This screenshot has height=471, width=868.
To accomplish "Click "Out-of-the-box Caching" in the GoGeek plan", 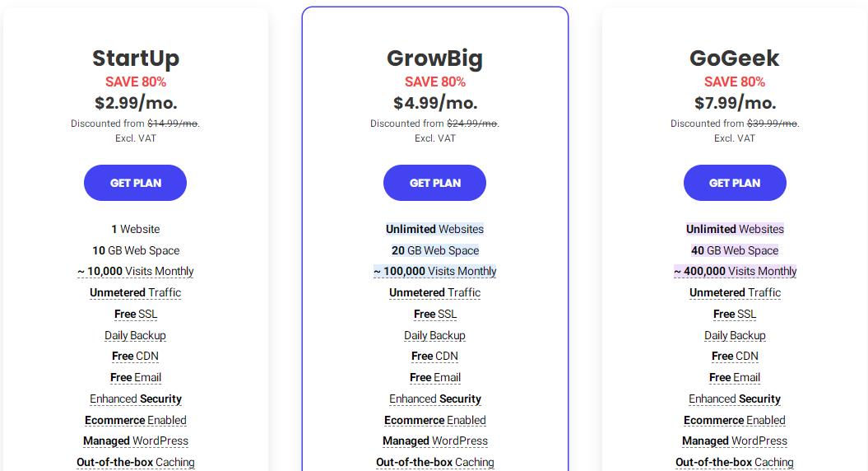I will (x=735, y=463).
